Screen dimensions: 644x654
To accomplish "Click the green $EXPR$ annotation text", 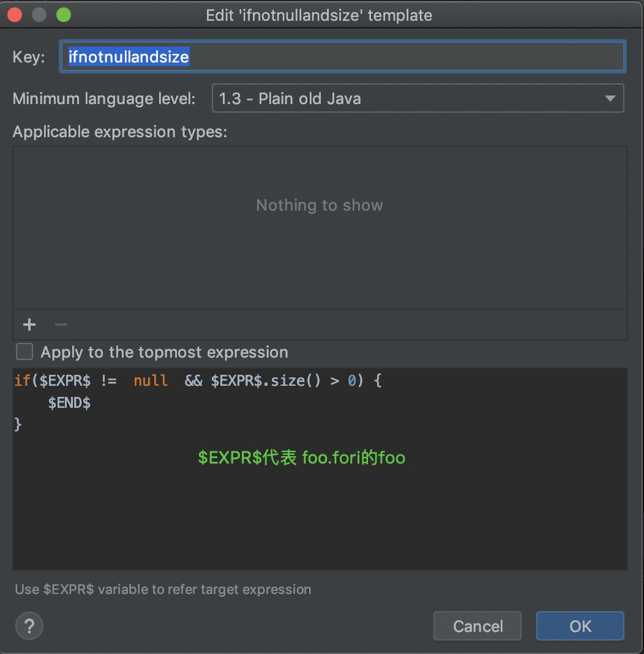I will (301, 457).
